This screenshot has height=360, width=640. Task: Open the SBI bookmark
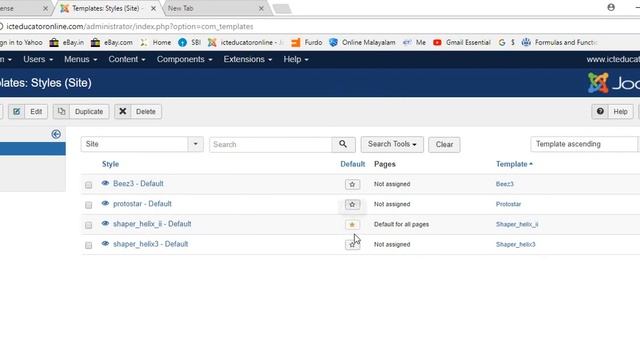pos(190,42)
